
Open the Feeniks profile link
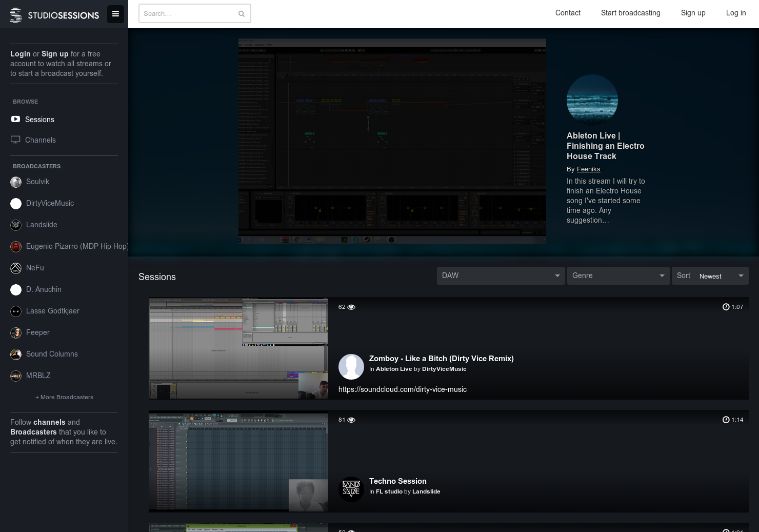(x=588, y=169)
